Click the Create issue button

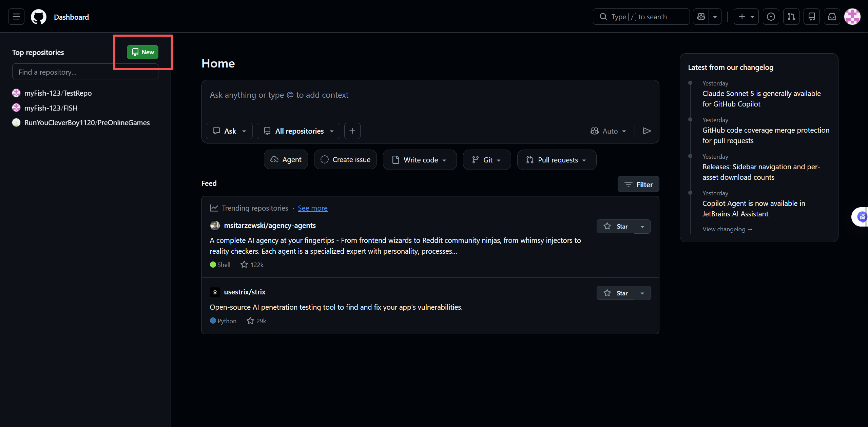click(x=345, y=160)
